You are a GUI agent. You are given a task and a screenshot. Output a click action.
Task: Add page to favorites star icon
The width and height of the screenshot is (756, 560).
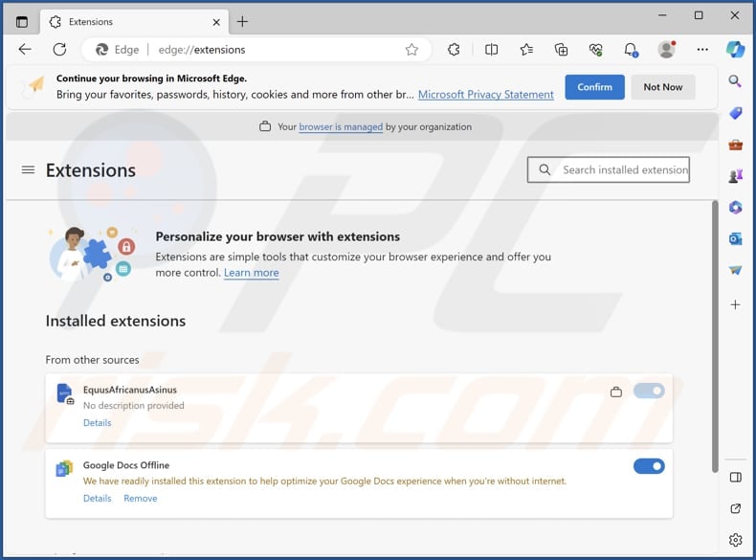(411, 50)
